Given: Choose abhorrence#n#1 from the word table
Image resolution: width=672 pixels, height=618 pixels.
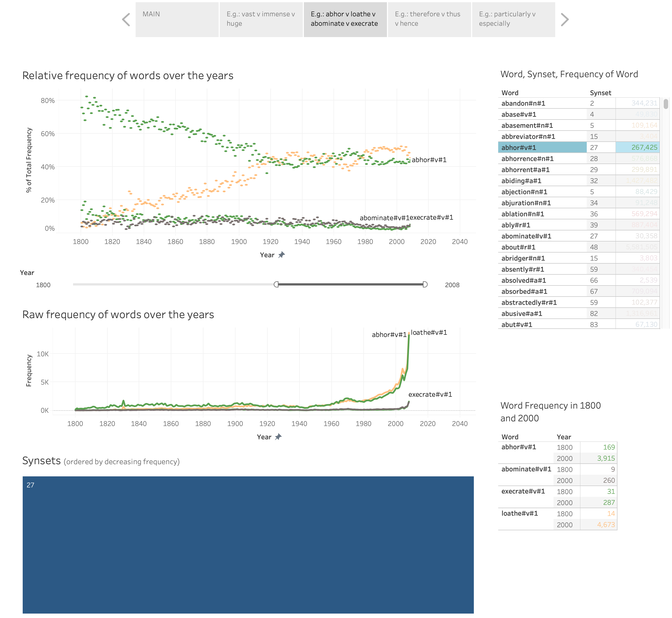Looking at the screenshot, I should point(528,159).
